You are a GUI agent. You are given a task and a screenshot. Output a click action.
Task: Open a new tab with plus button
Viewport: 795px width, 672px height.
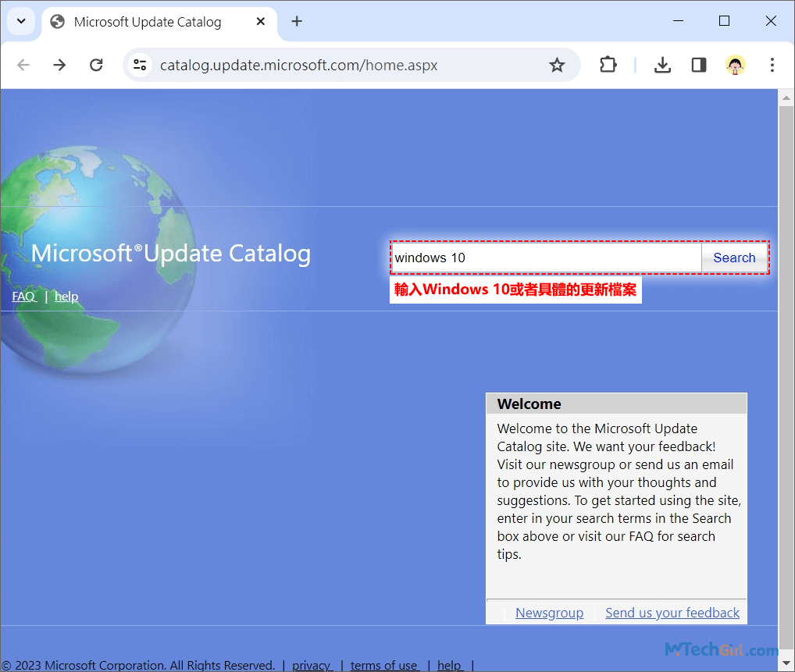(297, 21)
